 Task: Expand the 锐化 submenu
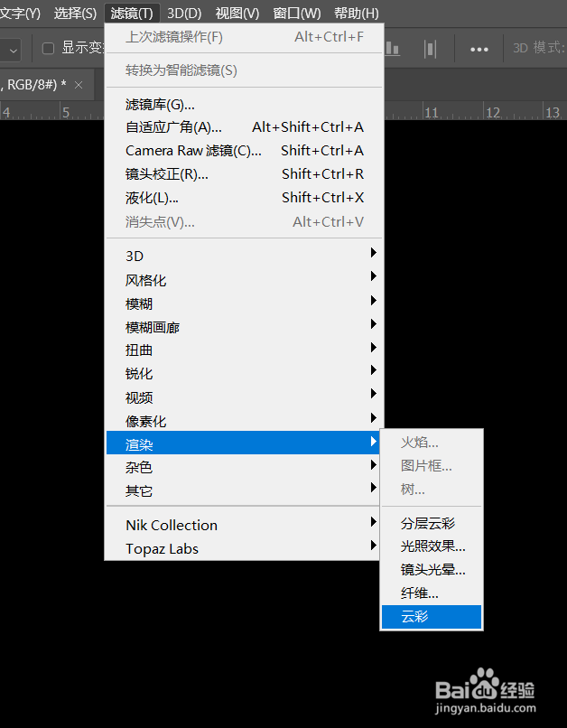click(x=244, y=373)
